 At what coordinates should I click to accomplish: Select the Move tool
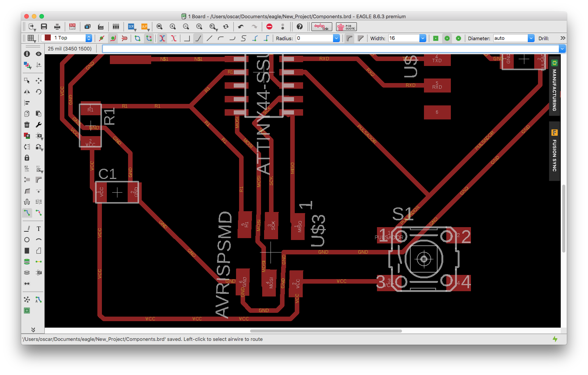[39, 80]
